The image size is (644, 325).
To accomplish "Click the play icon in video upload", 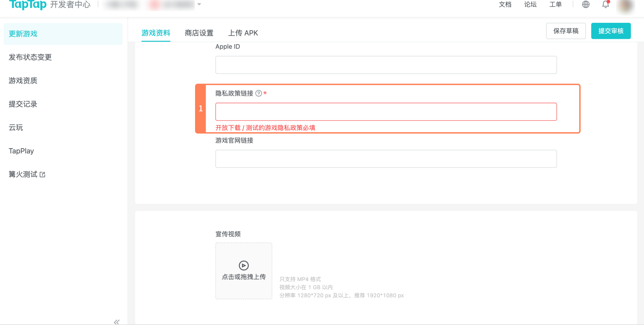I will click(244, 265).
